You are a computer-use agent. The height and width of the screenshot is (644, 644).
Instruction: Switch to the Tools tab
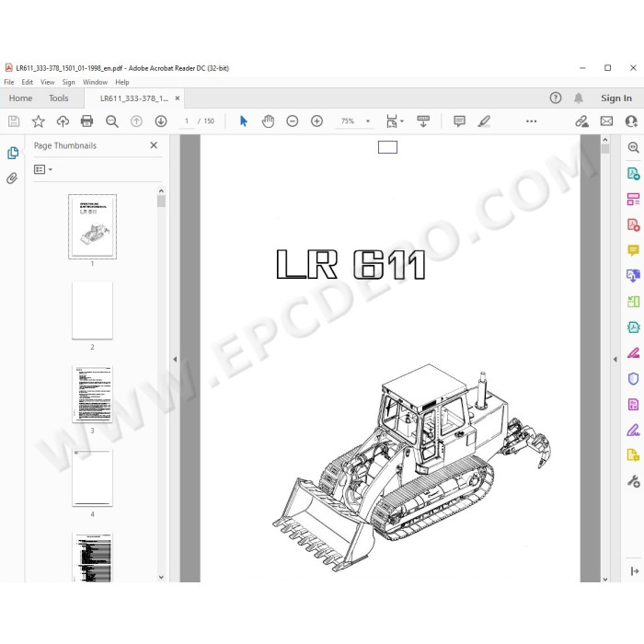pos(58,98)
